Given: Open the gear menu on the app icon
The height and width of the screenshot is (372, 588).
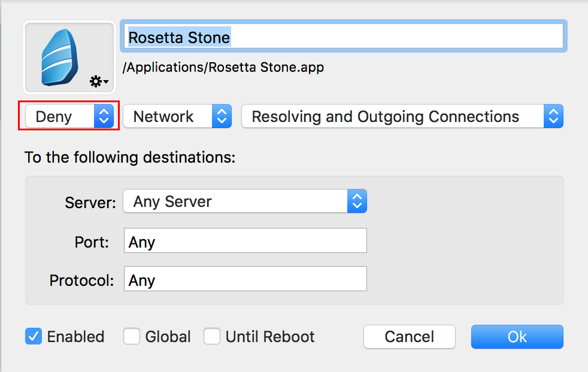Looking at the screenshot, I should [x=99, y=81].
